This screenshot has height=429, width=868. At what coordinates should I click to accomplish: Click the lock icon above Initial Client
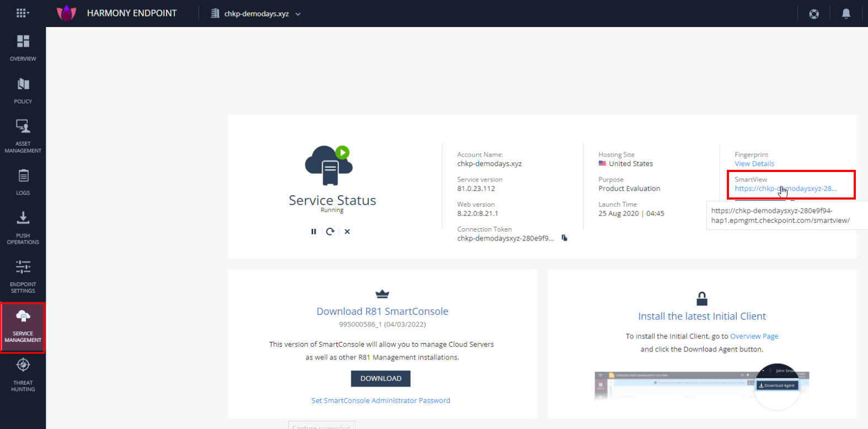pos(702,298)
